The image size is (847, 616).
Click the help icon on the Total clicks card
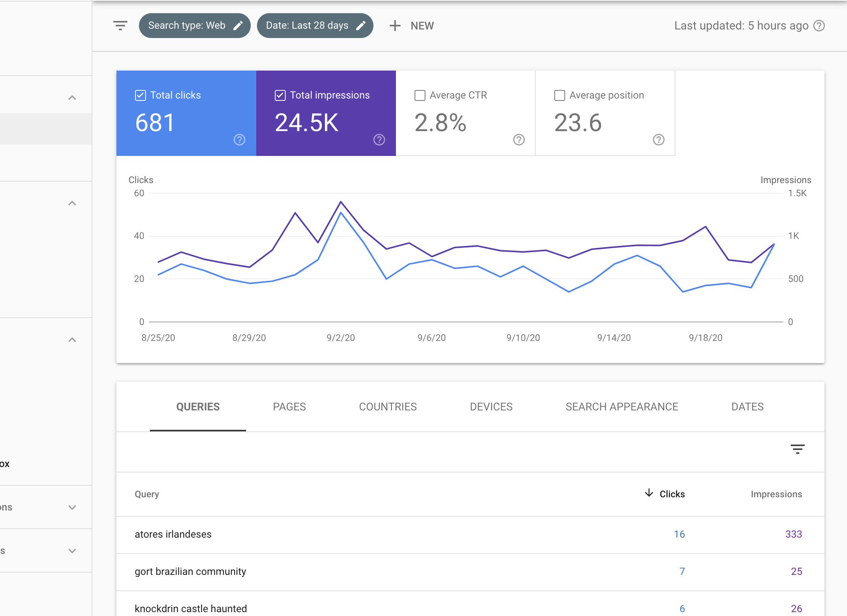[x=239, y=140]
